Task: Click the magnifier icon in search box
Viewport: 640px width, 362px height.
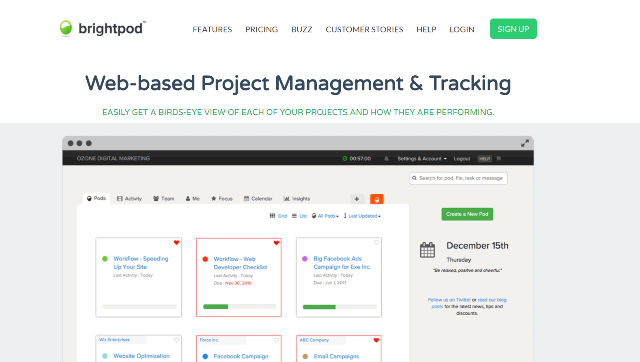Action: point(414,178)
